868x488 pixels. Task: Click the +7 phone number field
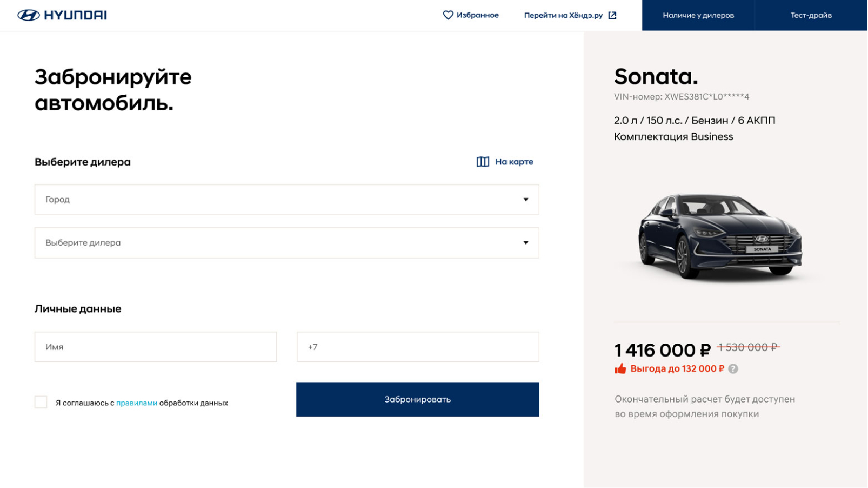[418, 347]
